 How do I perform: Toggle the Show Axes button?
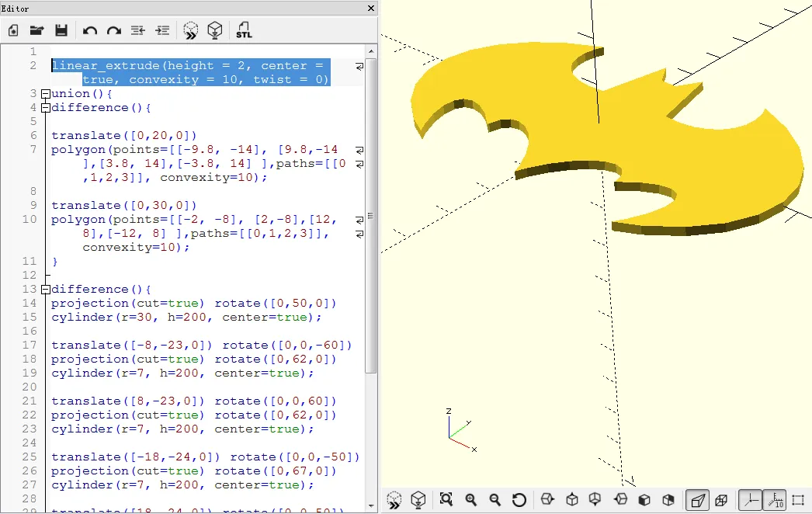point(751,500)
